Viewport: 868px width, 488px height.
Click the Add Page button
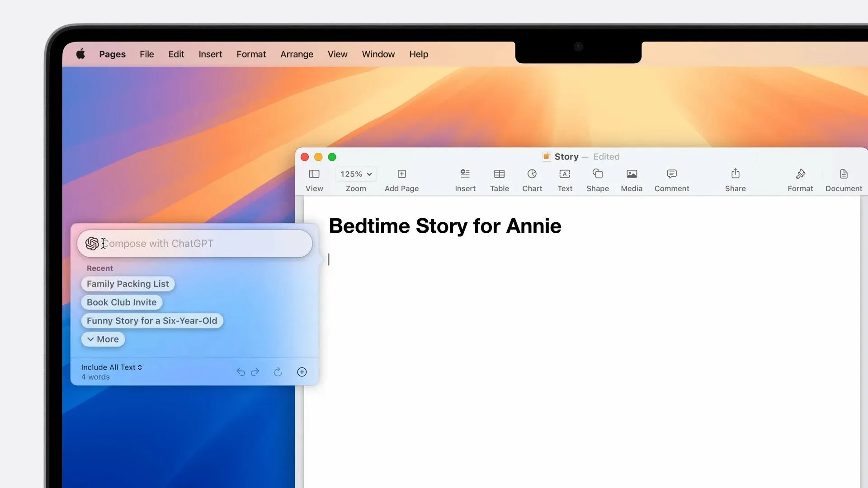pyautogui.click(x=401, y=178)
